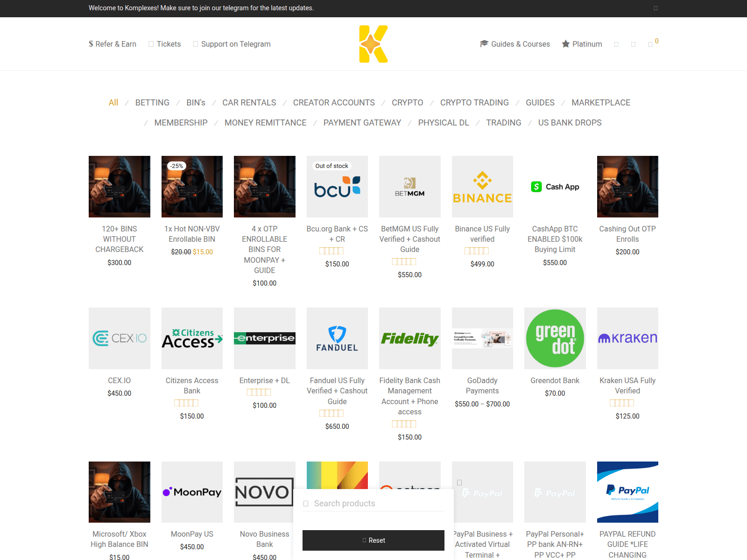Open the green dot logo product image

pos(555,338)
